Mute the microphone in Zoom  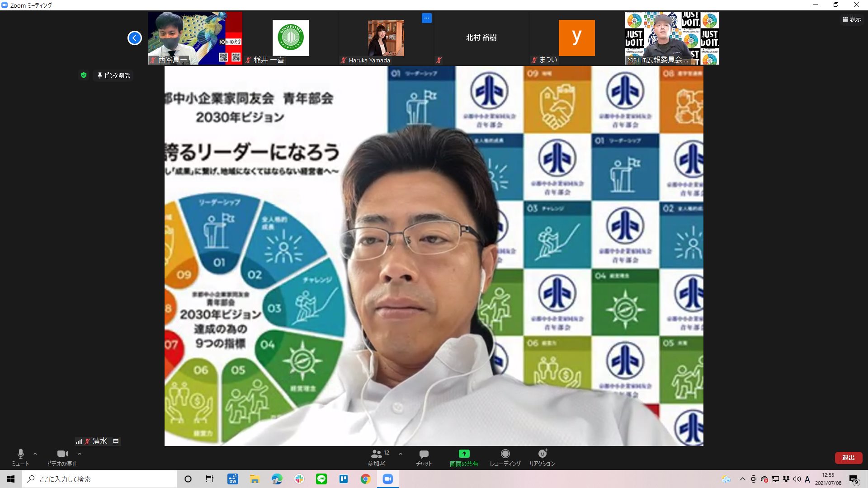(x=20, y=457)
